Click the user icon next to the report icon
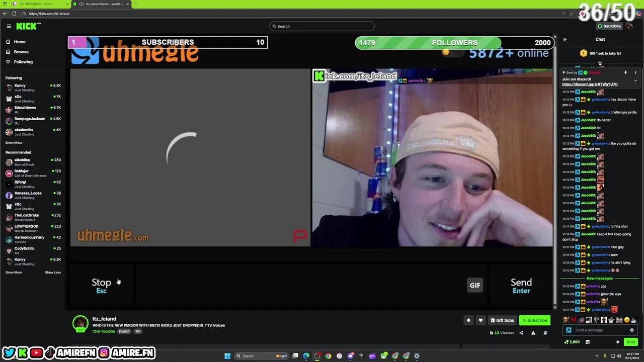 click(x=545, y=333)
